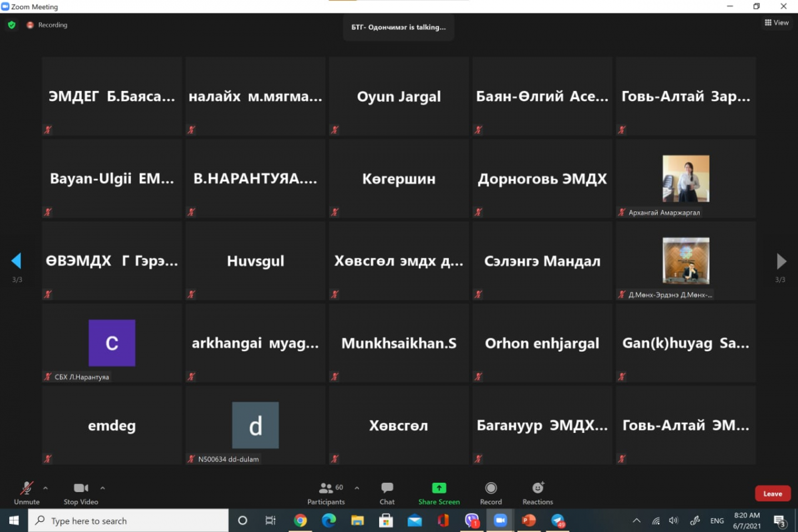Select the Oyun Jargal participant tile
The height and width of the screenshot is (532, 798).
(399, 96)
